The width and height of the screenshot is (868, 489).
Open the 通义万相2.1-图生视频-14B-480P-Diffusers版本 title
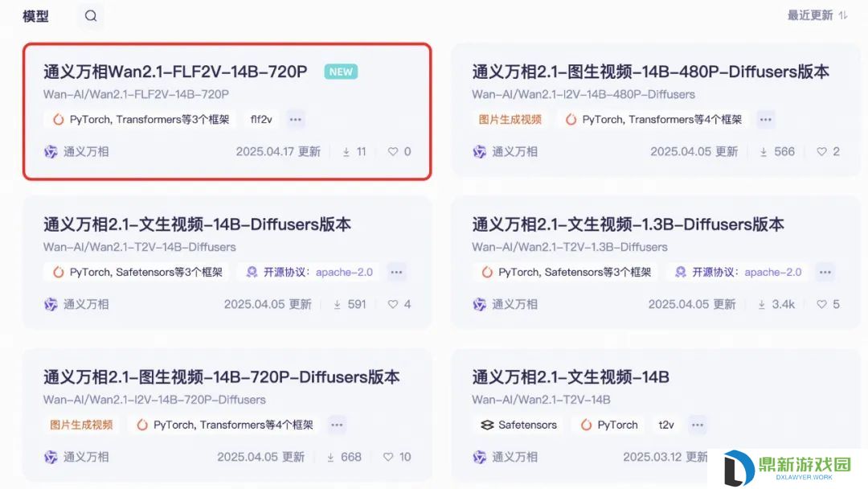click(650, 72)
